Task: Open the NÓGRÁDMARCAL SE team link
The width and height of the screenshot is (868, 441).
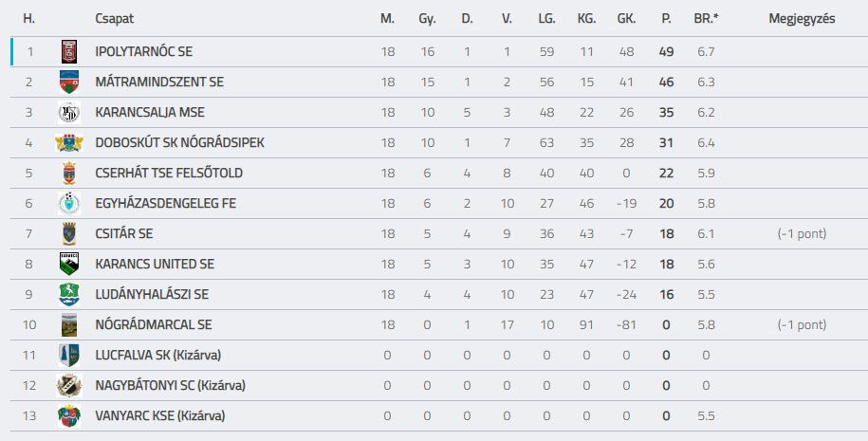Action: click(154, 324)
